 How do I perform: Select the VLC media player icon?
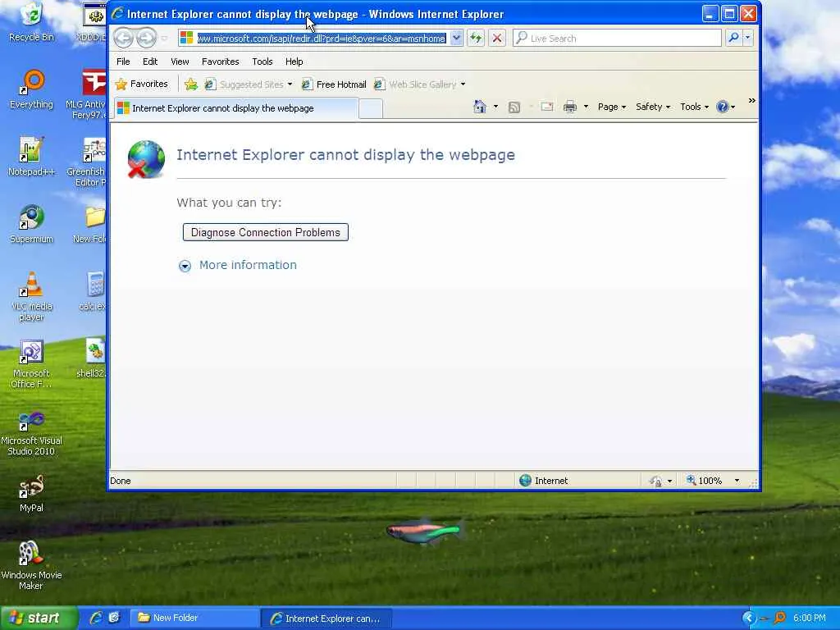32,296
